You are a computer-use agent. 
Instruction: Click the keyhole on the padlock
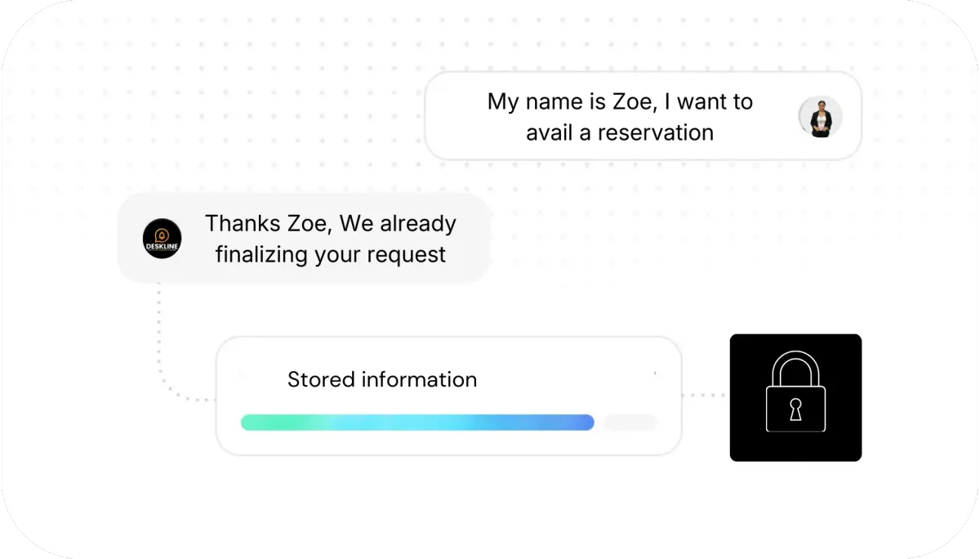point(795,411)
